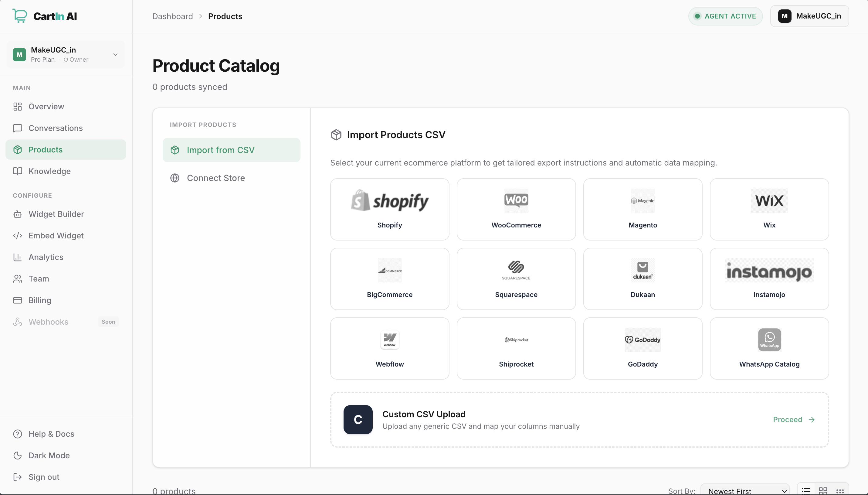Image resolution: width=868 pixels, height=495 pixels.
Task: Click the Widget Builder robot icon
Action: pos(18,214)
